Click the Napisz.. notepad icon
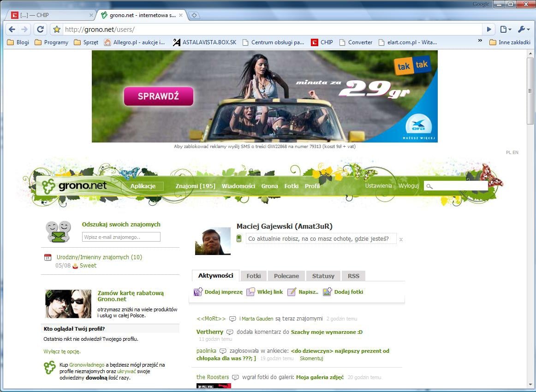Image resolution: width=536 pixels, height=392 pixels. pos(292,292)
